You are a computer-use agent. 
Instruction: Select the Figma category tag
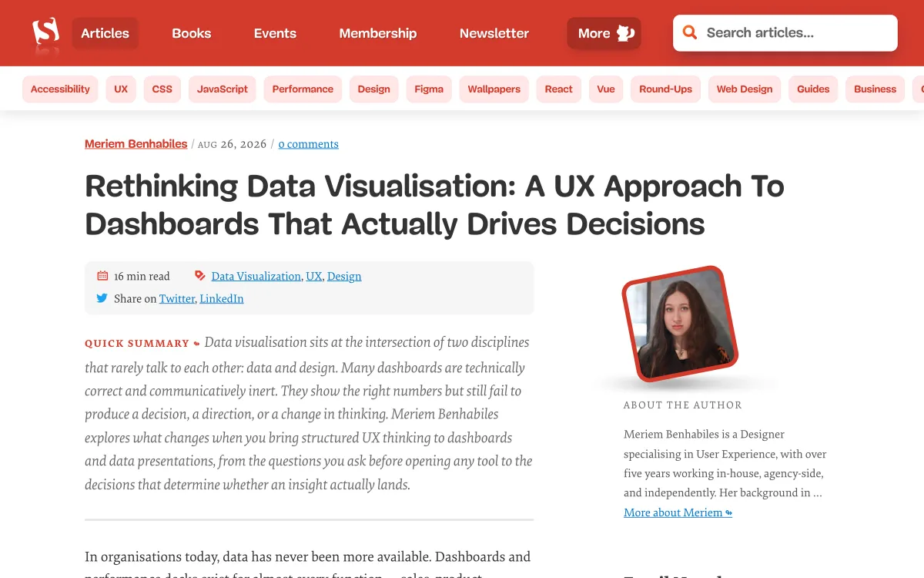pos(429,89)
